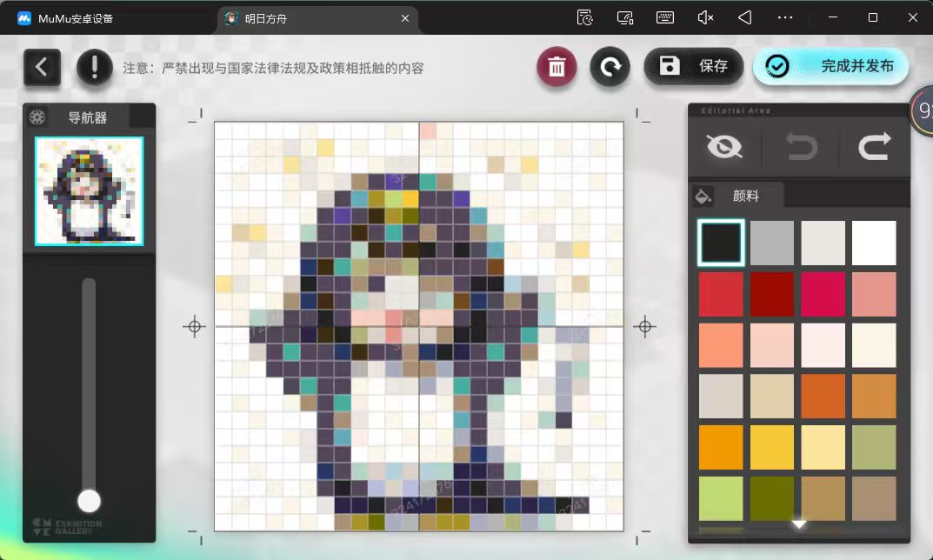This screenshot has height=560, width=933.
Task: Click the 保存 save button
Action: (694, 66)
